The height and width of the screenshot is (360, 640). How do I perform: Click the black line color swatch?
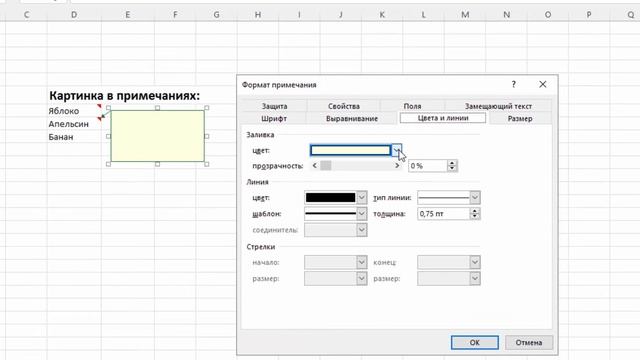(x=331, y=198)
